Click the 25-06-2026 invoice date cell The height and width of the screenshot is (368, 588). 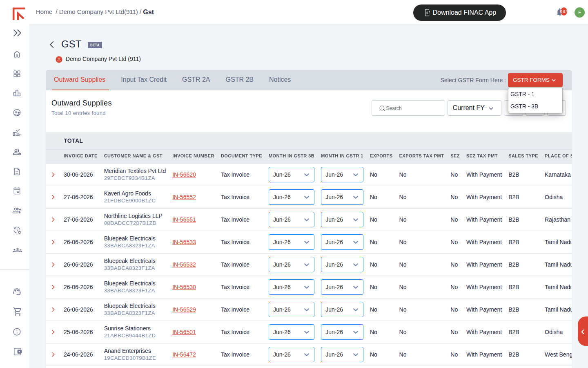78,332
